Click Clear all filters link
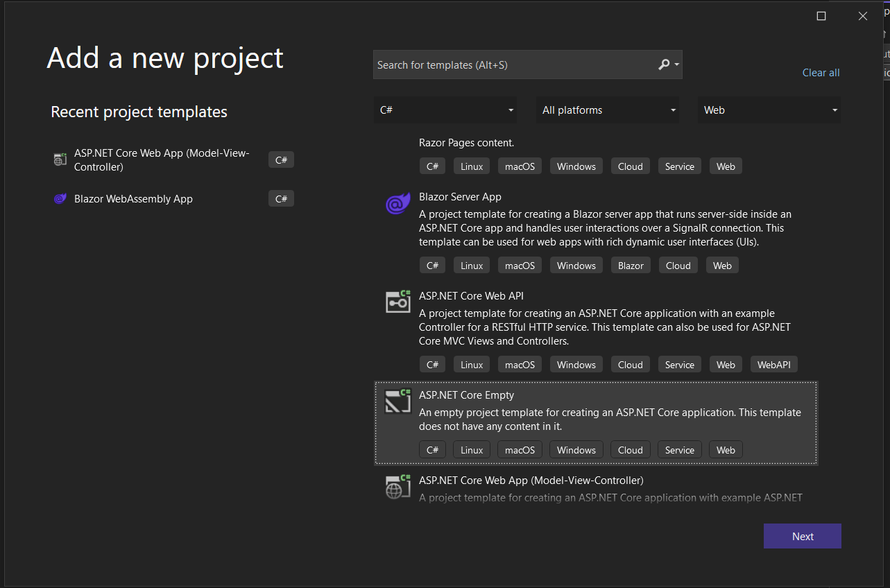The width and height of the screenshot is (890, 588). point(821,73)
